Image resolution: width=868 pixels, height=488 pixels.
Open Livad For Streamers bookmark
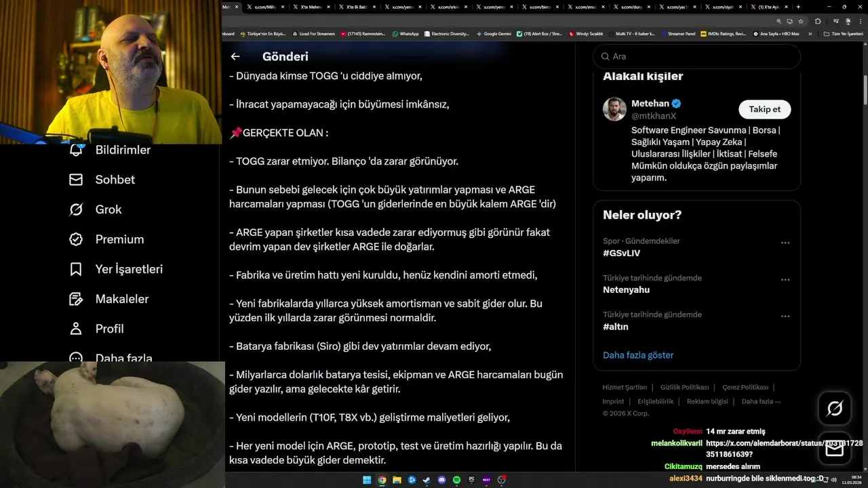pos(313,33)
